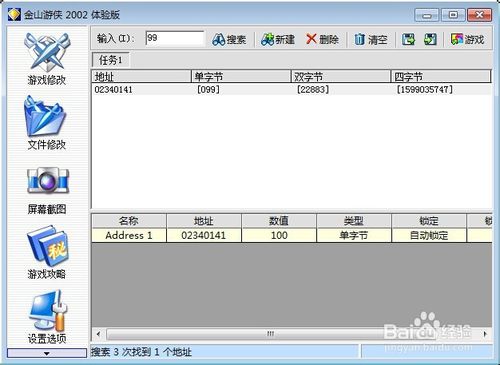
Task: Switch to the 任务1 tab
Action: pos(111,60)
